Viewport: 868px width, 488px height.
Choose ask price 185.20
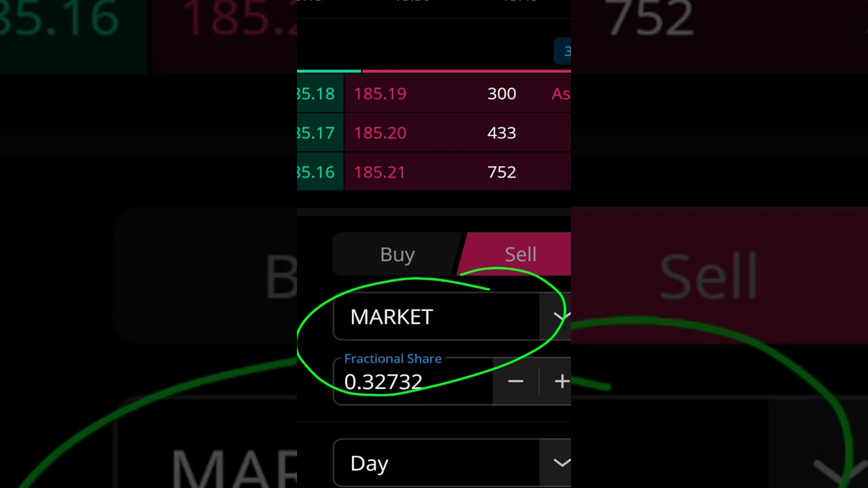pos(380,133)
